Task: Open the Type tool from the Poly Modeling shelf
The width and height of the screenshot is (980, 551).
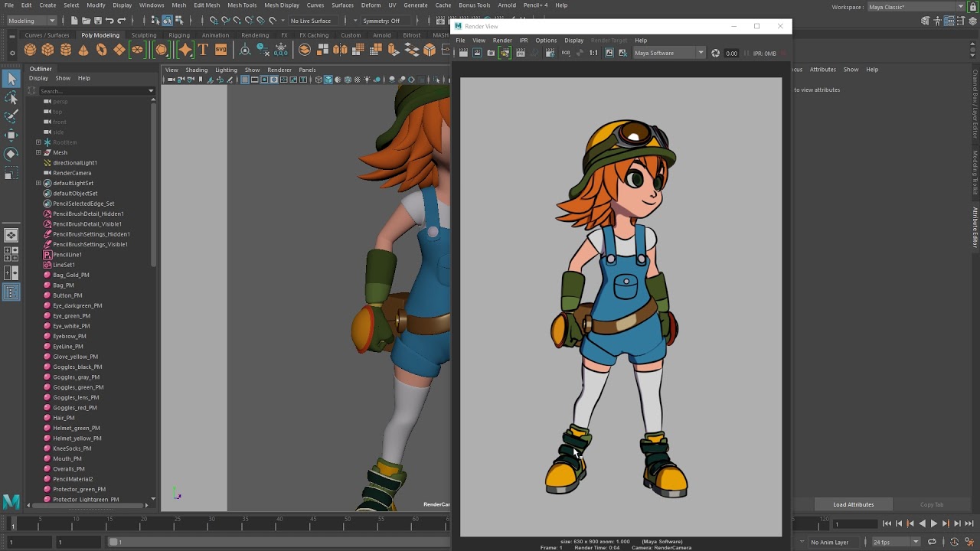Action: [202, 50]
